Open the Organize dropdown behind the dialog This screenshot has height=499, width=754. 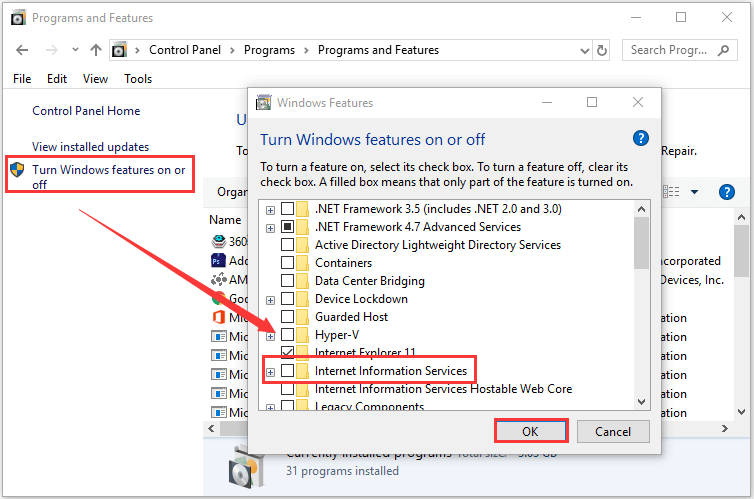(232, 192)
